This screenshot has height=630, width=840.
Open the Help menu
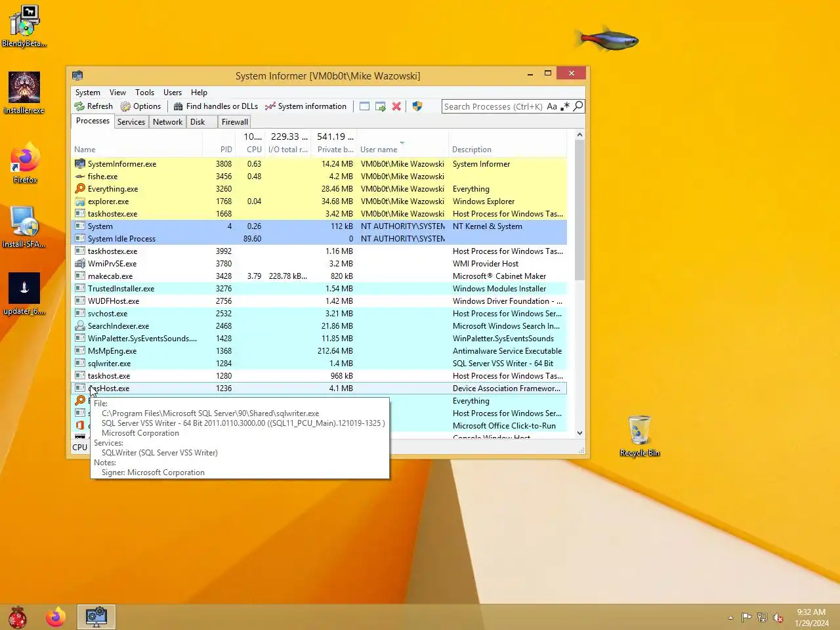[x=199, y=93]
